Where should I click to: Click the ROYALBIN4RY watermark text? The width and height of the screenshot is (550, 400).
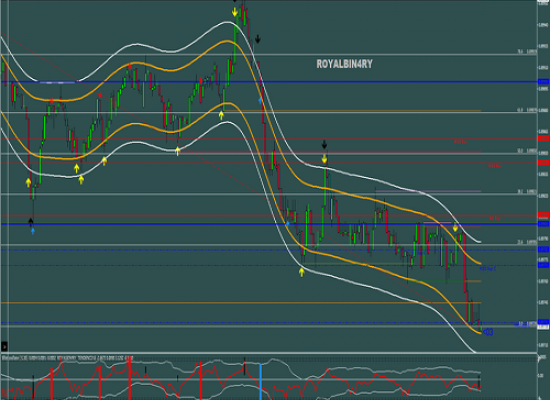coord(344,64)
